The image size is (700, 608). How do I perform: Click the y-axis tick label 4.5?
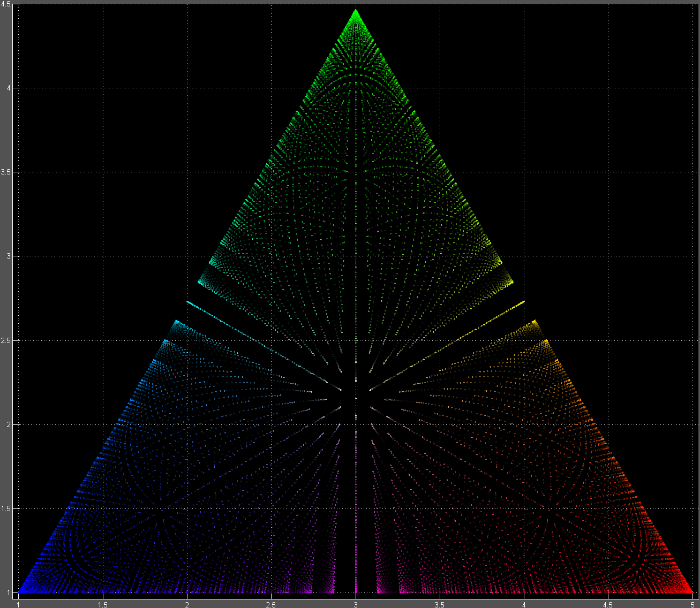(7, 4)
